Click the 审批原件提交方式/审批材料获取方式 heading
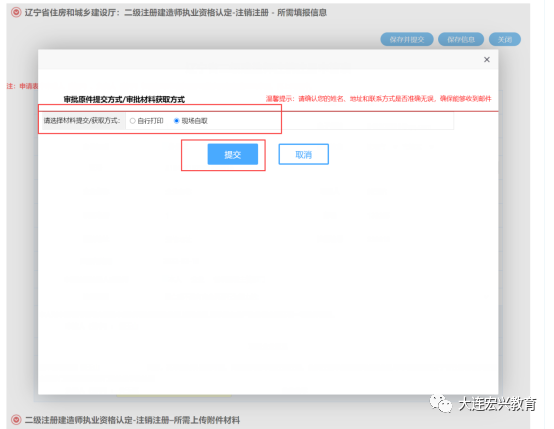The height and width of the screenshot is (429, 554). click(x=124, y=100)
